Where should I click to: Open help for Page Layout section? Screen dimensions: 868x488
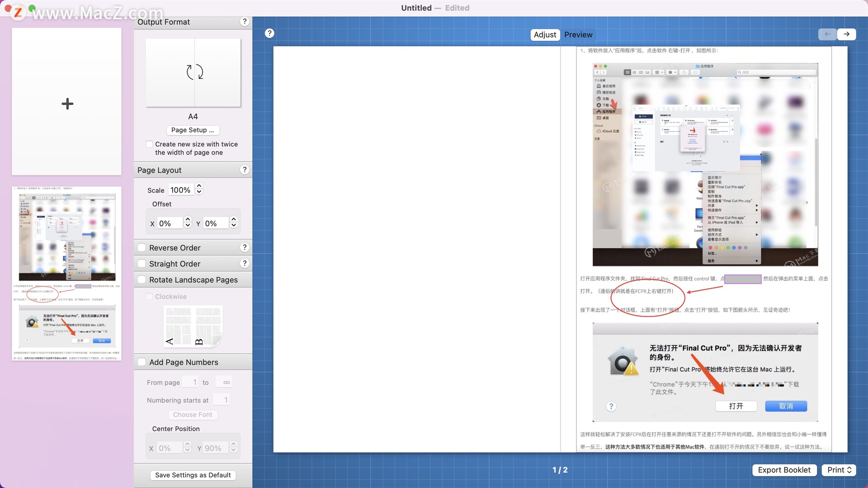point(245,170)
